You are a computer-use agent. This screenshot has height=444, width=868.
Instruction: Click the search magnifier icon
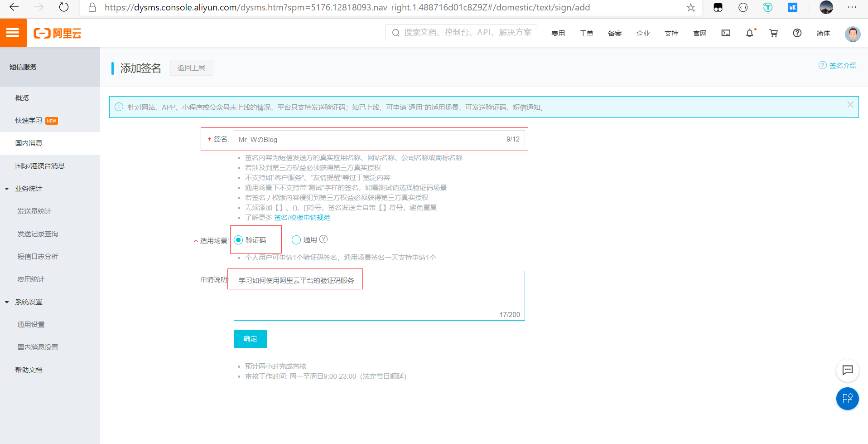pos(395,33)
